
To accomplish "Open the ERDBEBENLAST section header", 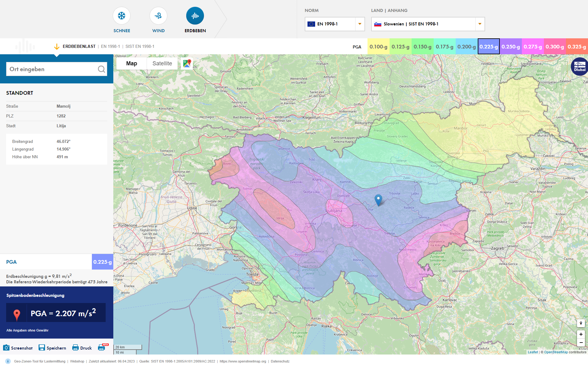I will pyautogui.click(x=79, y=46).
